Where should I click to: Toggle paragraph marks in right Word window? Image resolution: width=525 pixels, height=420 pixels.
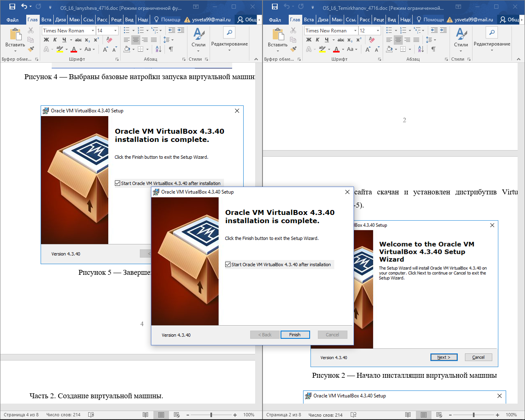433,49
